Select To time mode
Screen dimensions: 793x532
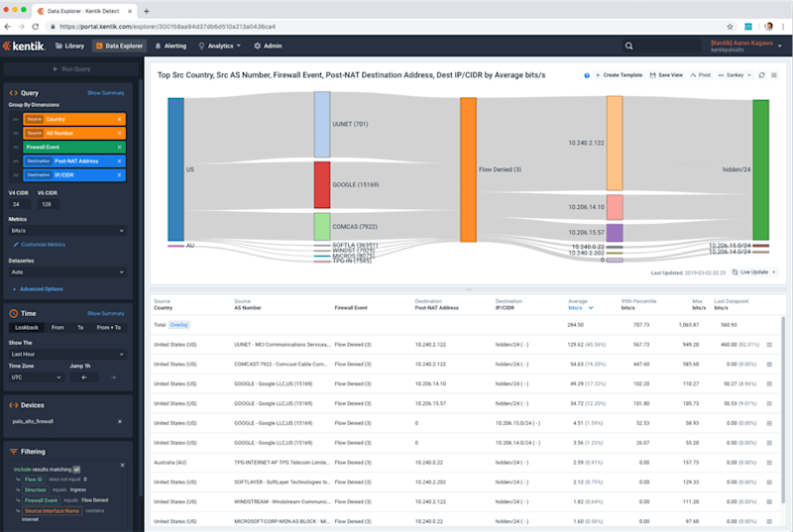click(x=80, y=327)
